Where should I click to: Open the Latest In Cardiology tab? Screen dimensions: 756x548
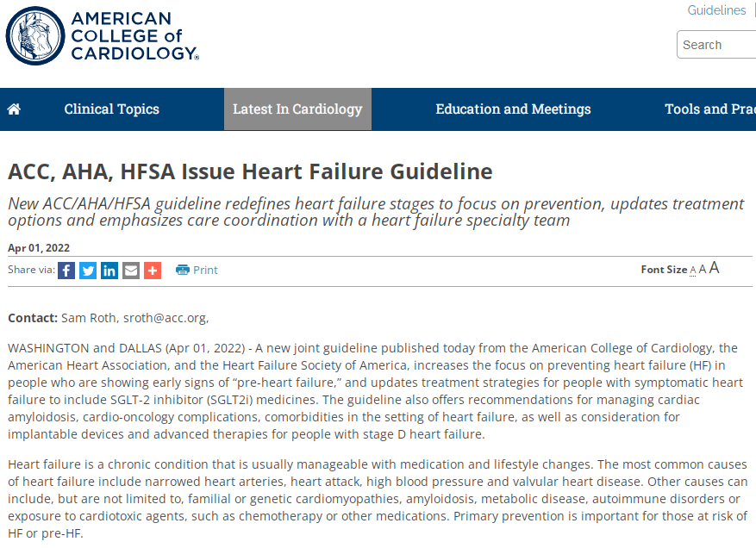point(297,109)
